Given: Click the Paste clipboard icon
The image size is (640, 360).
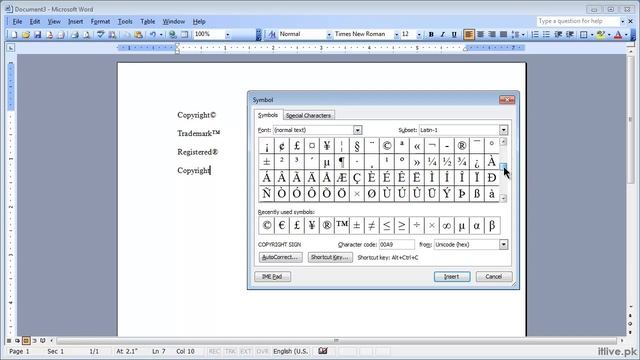Looking at the screenshot, I should click(138, 35).
